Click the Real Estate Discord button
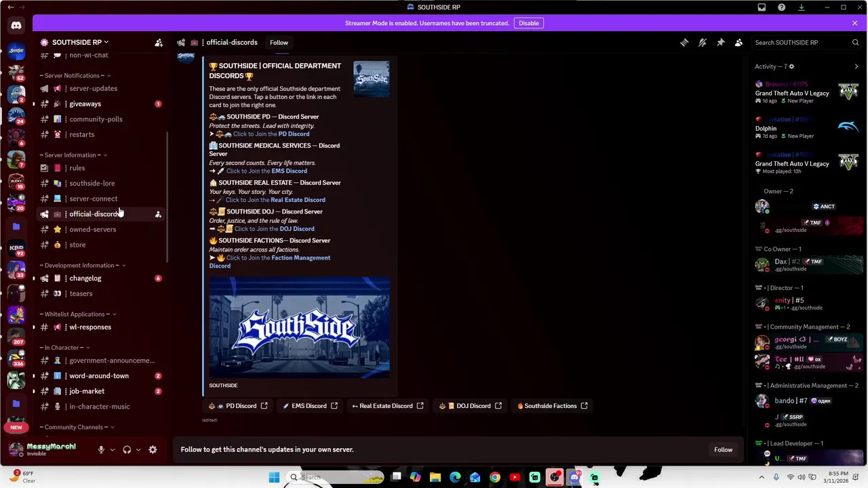 [x=388, y=406]
